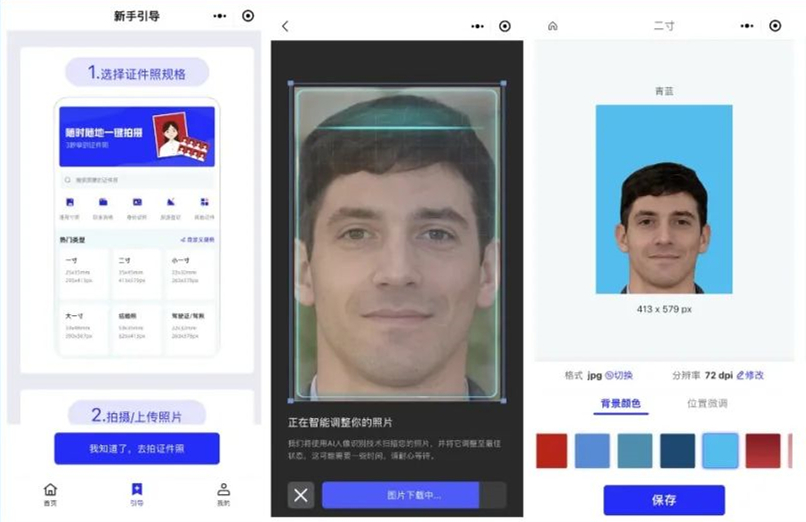The width and height of the screenshot is (806, 522).
Task: Click the 随时随地一键拍照 banner in the guide
Action: click(137, 137)
